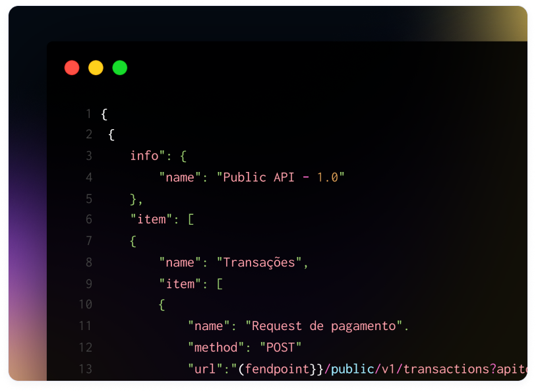536x392 pixels.
Task: Click the info key on line 3
Action: (145, 156)
